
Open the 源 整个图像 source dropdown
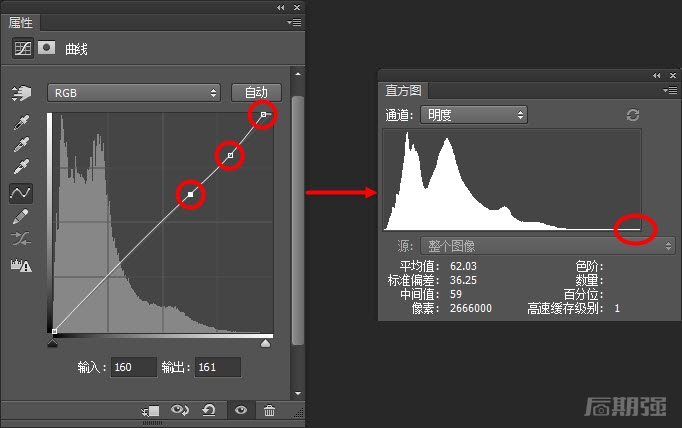(x=547, y=246)
